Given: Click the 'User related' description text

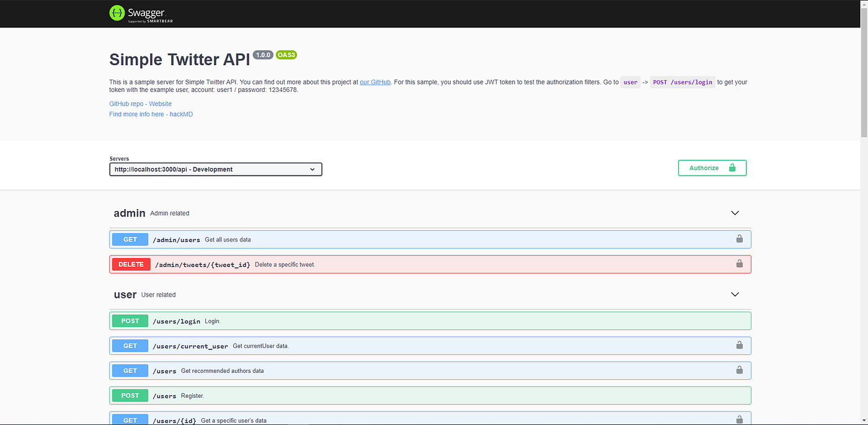Looking at the screenshot, I should 159,295.
